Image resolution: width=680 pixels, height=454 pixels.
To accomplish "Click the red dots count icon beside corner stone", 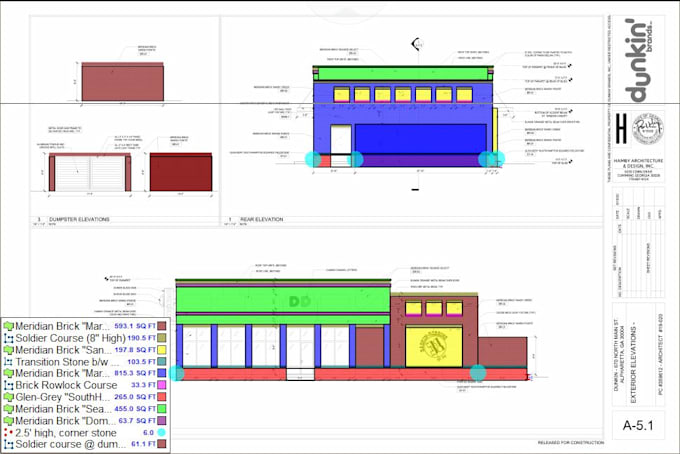I will [x=8, y=433].
